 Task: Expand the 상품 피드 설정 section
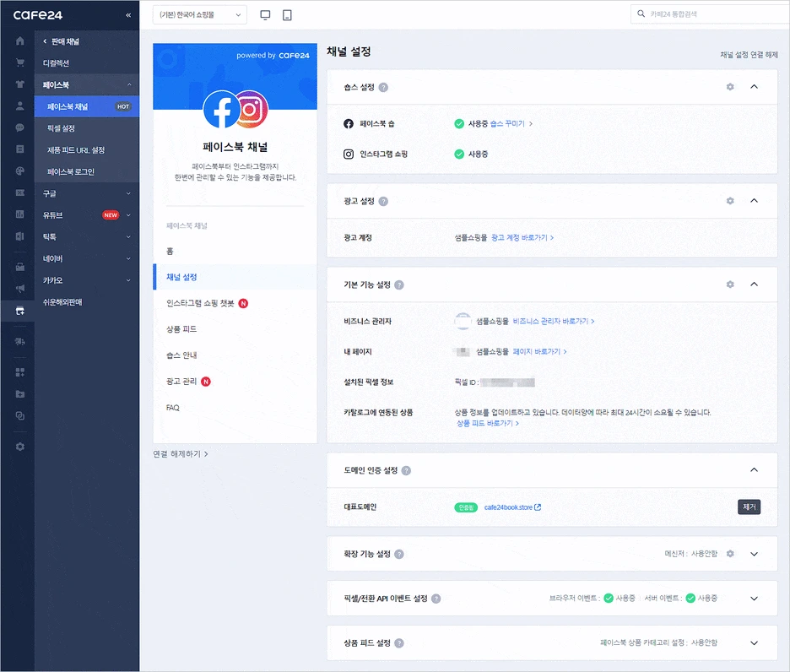point(755,642)
